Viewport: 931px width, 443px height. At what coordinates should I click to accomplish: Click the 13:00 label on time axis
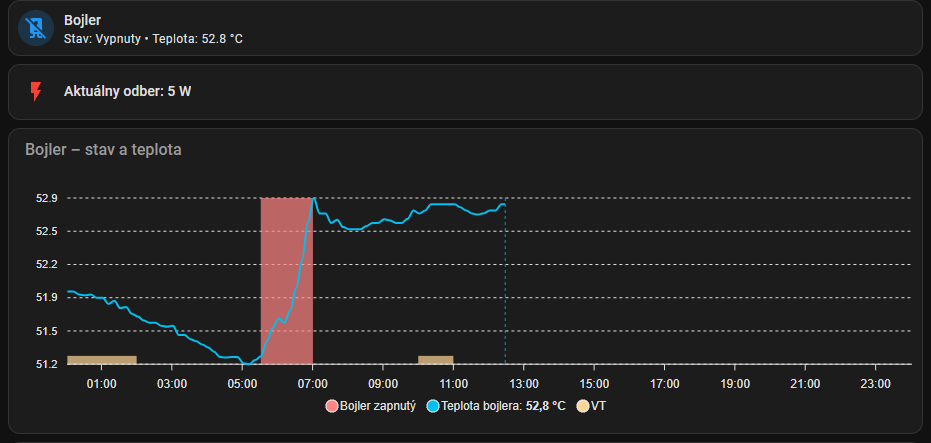pyautogui.click(x=524, y=383)
